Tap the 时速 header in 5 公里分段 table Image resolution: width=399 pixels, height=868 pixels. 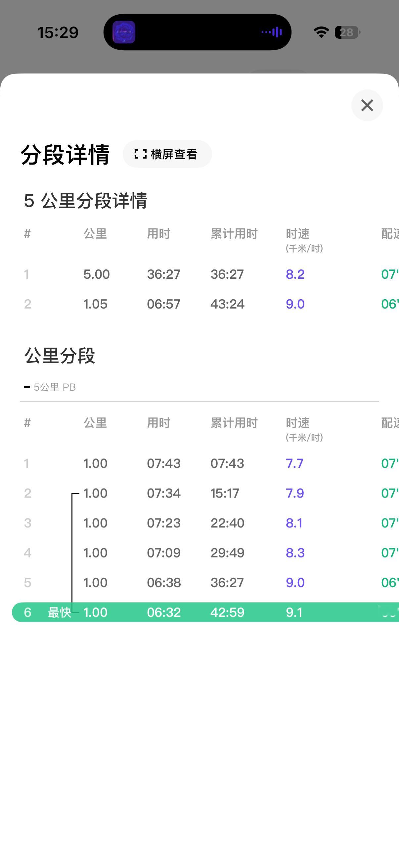[298, 233]
